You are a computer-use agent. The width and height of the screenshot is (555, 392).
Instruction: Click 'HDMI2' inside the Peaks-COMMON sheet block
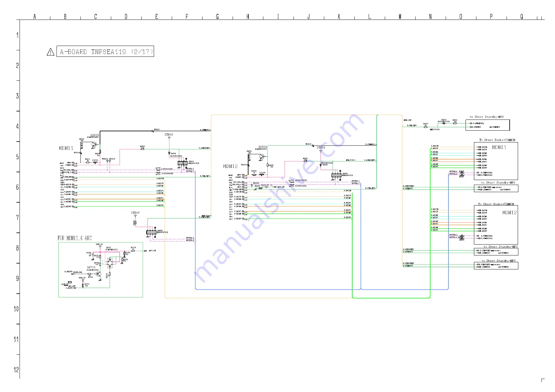coord(510,213)
